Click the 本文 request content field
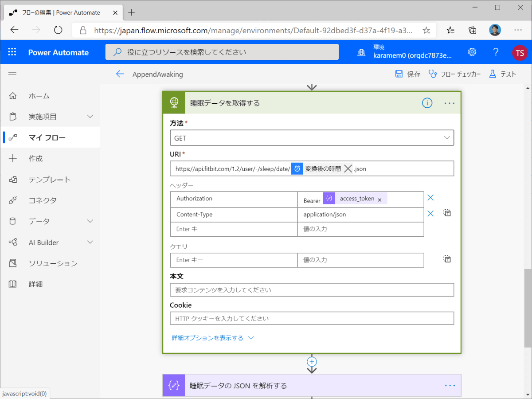The image size is (532, 399). [x=312, y=290]
